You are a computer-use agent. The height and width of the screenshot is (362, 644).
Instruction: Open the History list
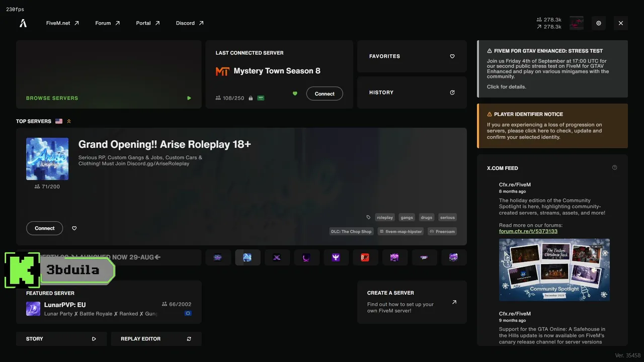click(x=412, y=93)
